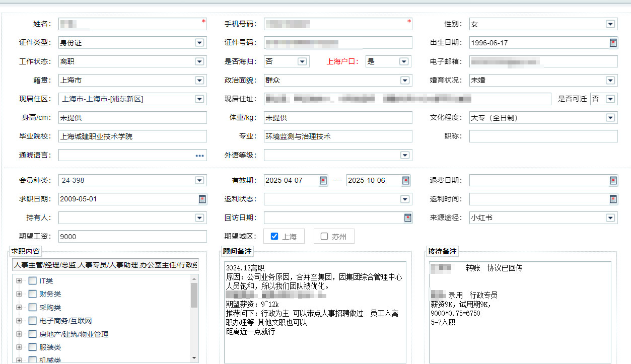Open calendar for 有效期 end date 2025-10-06

point(406,180)
